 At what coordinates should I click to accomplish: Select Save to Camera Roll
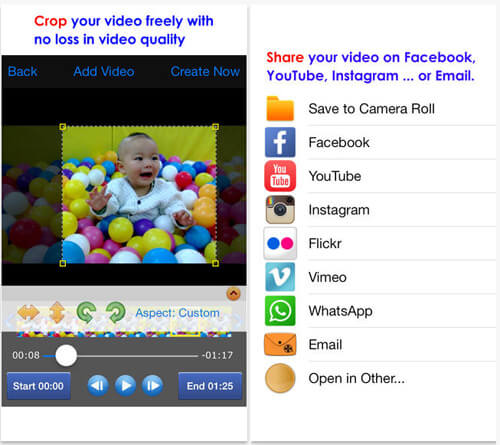tap(380, 109)
